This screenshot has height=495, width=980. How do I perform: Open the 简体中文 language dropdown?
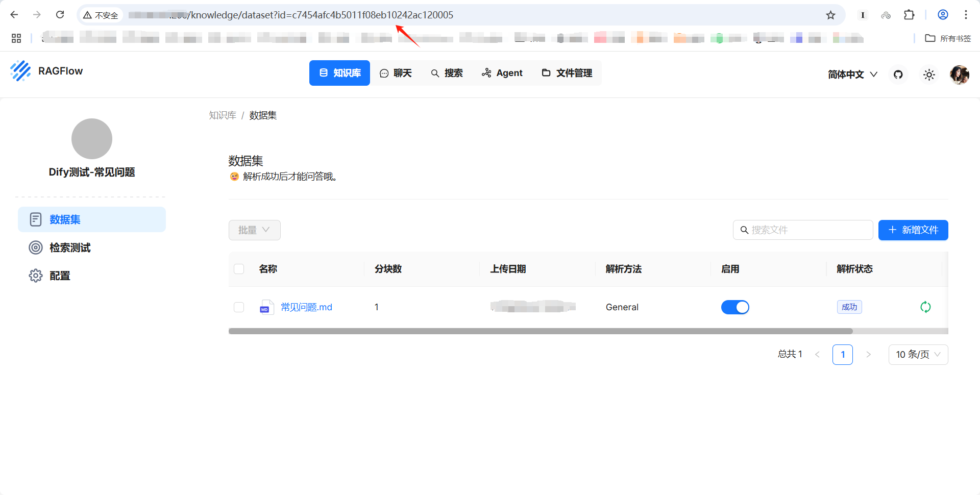click(x=852, y=75)
